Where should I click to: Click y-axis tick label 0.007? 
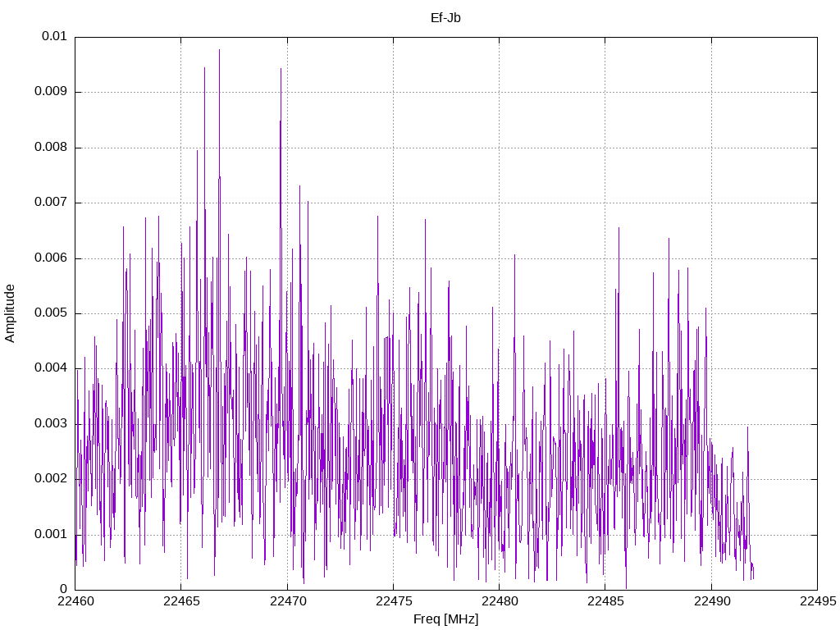(x=51, y=203)
